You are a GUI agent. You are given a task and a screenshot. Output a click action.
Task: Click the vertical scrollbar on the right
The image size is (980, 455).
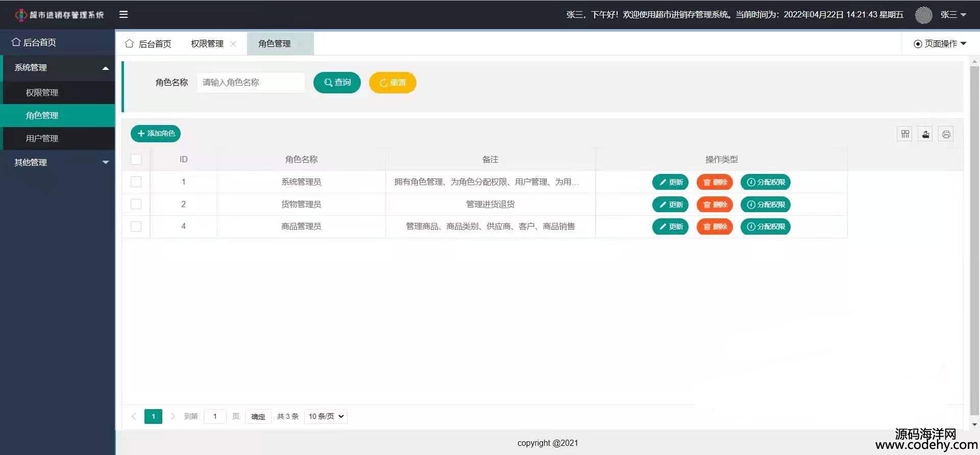click(974, 240)
